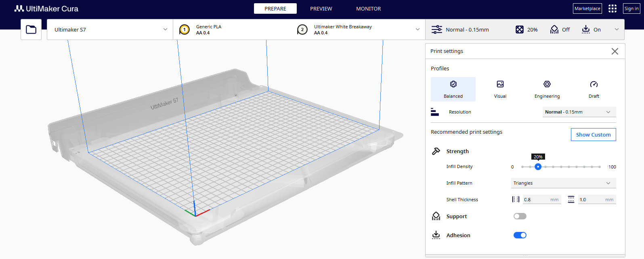Open the Ultimaker S7 printer dropdown

[x=110, y=29]
